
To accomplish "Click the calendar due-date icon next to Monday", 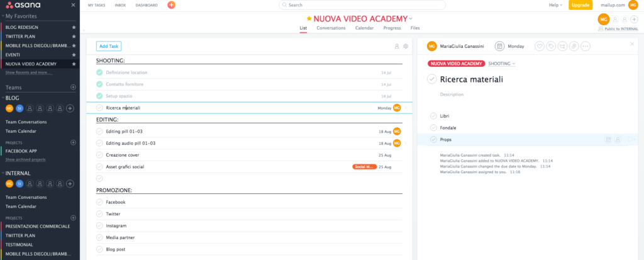I will click(x=499, y=47).
